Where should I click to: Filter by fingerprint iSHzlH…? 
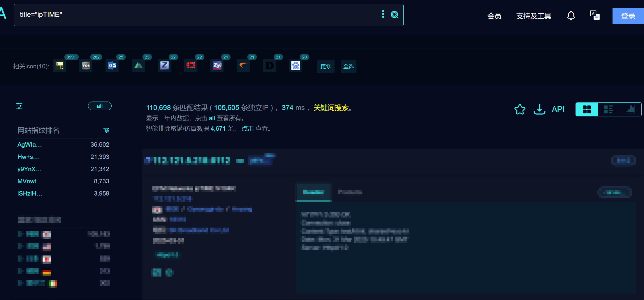[30, 194]
